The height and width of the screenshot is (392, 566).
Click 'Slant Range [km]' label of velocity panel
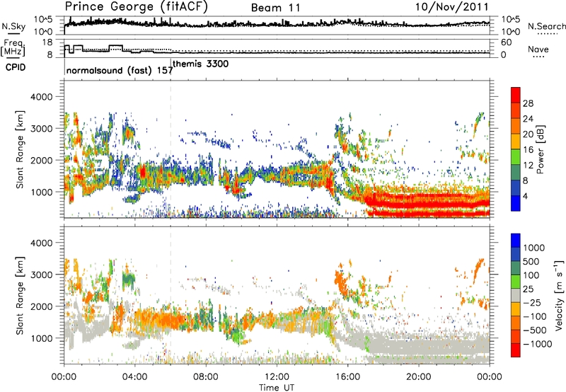pos(20,296)
